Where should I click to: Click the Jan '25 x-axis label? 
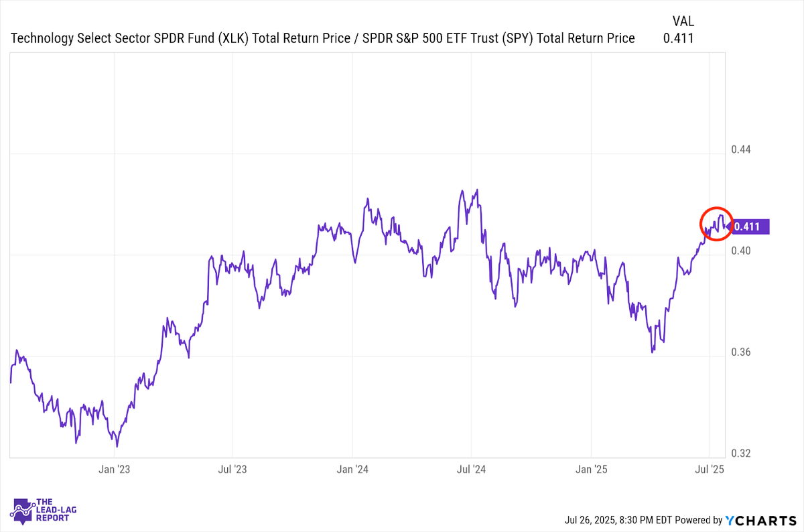[590, 468]
